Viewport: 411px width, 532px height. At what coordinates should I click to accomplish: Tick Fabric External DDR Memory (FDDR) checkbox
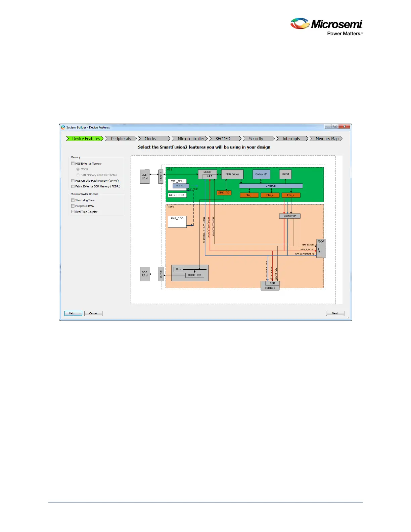tap(73, 186)
